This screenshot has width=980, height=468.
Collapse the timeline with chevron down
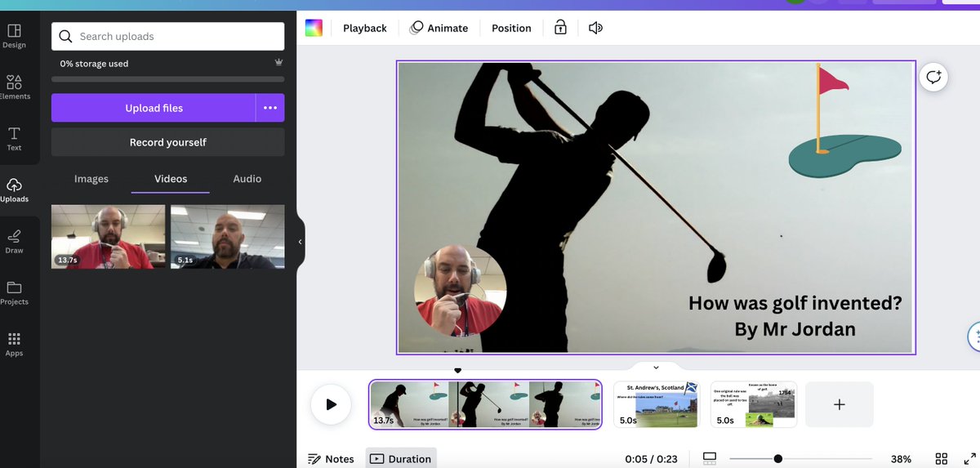(x=655, y=368)
